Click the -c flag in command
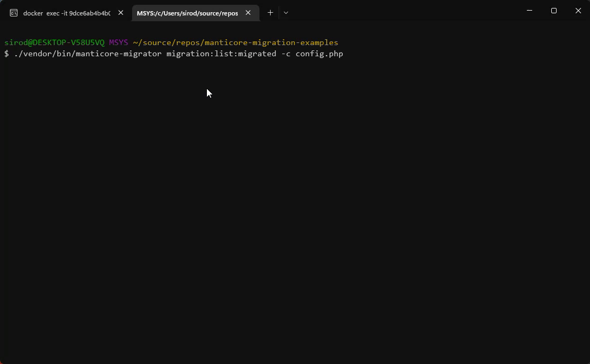Image resolution: width=590 pixels, height=364 pixels. [286, 54]
